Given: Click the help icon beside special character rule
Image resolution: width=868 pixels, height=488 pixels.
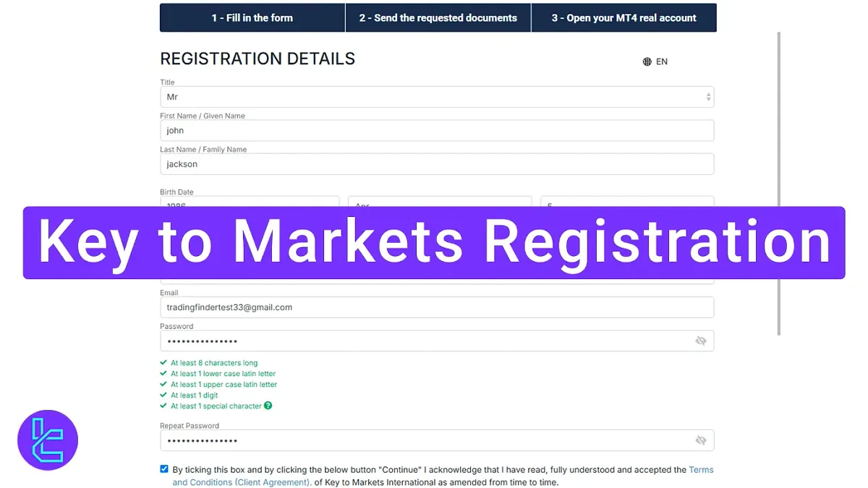Looking at the screenshot, I should tap(268, 406).
